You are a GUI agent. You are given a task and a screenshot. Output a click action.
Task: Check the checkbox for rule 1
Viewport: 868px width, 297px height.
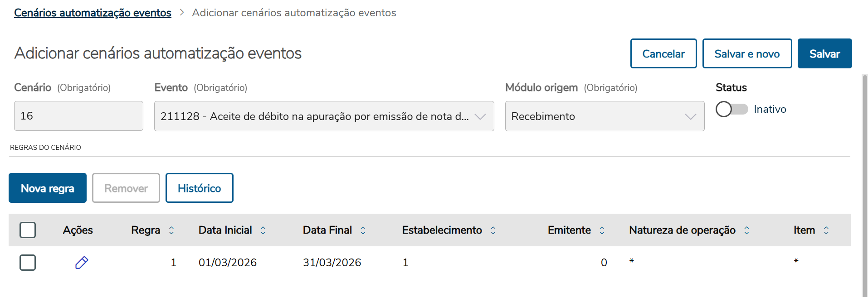click(x=28, y=262)
